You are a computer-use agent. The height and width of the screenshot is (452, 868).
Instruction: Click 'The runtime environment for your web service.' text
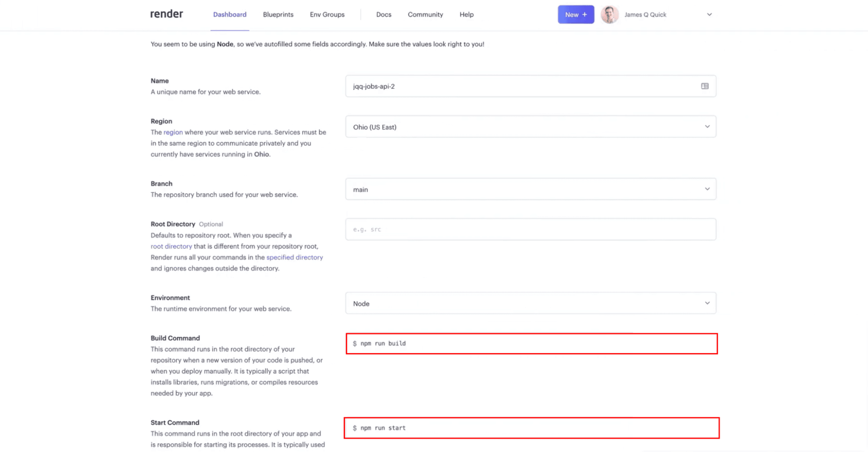point(221,309)
